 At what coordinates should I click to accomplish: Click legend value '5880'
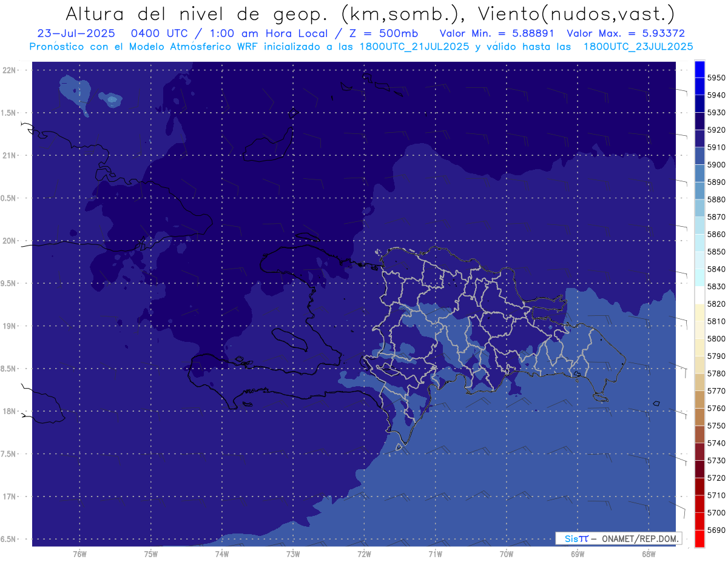click(x=716, y=199)
